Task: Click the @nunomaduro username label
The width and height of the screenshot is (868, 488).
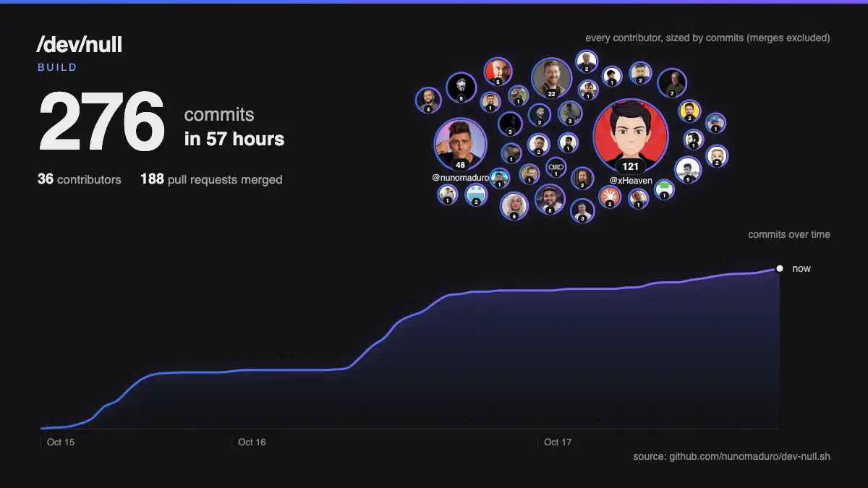Action: pos(461,179)
